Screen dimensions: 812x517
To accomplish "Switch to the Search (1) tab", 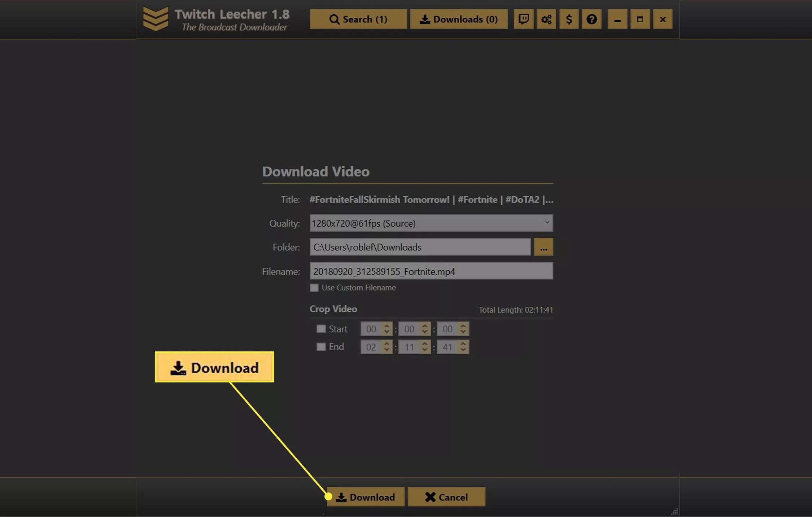I will click(x=358, y=19).
